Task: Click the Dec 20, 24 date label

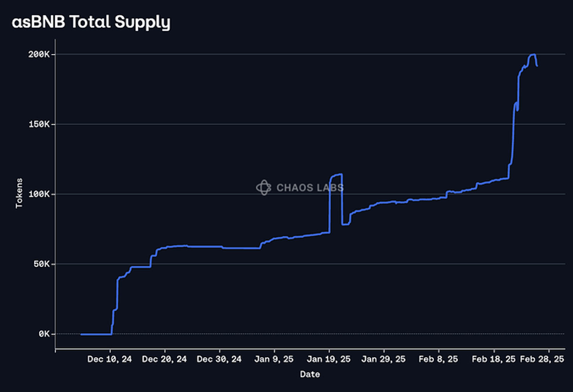Action: pyautogui.click(x=164, y=359)
